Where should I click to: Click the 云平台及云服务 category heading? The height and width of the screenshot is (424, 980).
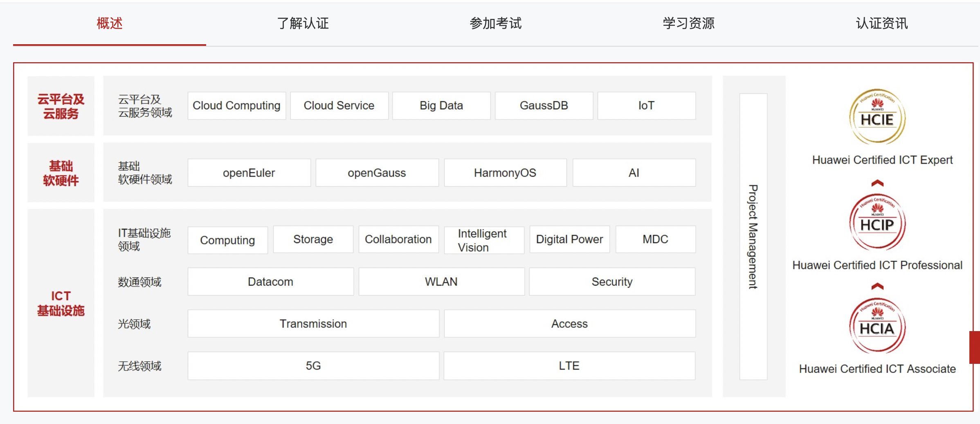[x=61, y=106]
